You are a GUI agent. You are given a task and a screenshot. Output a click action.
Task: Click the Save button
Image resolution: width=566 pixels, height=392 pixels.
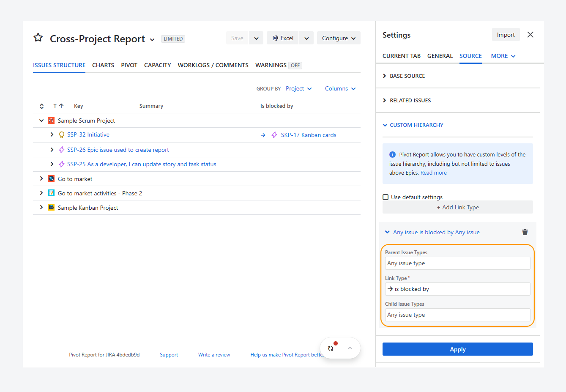237,38
